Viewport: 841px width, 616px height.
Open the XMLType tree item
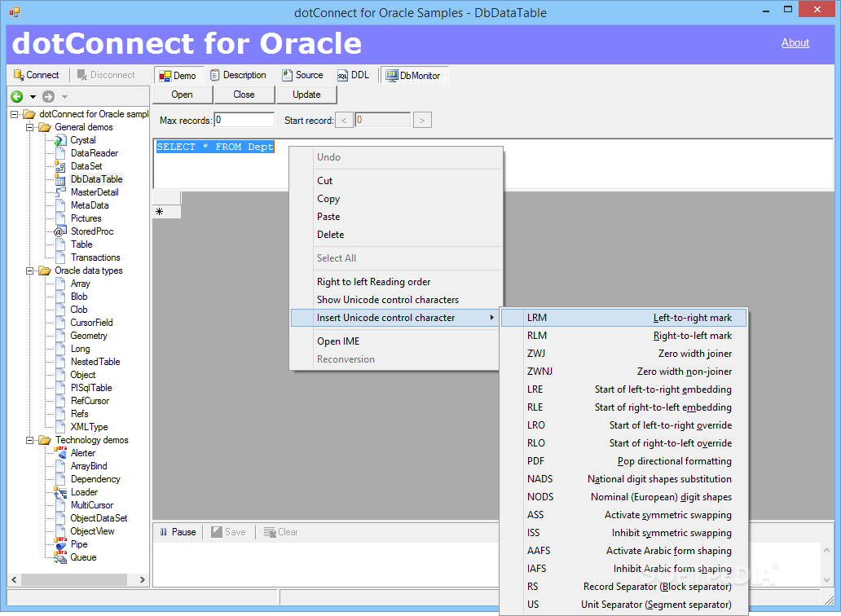tap(89, 427)
